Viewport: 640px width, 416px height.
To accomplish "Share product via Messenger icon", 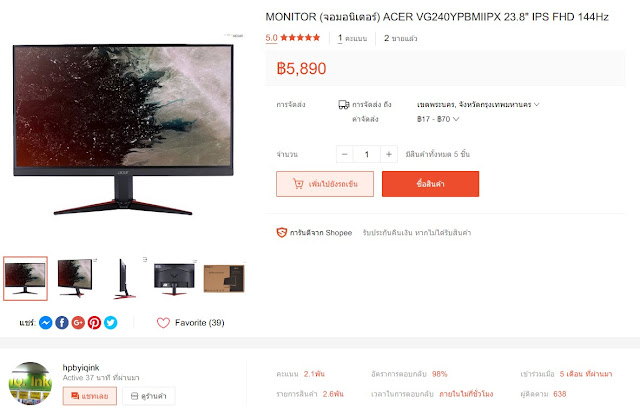I will click(46, 323).
